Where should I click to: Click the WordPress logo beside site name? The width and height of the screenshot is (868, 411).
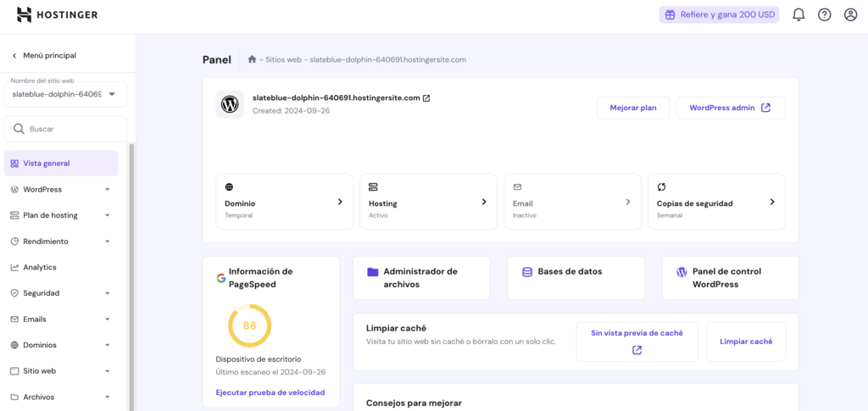(230, 104)
